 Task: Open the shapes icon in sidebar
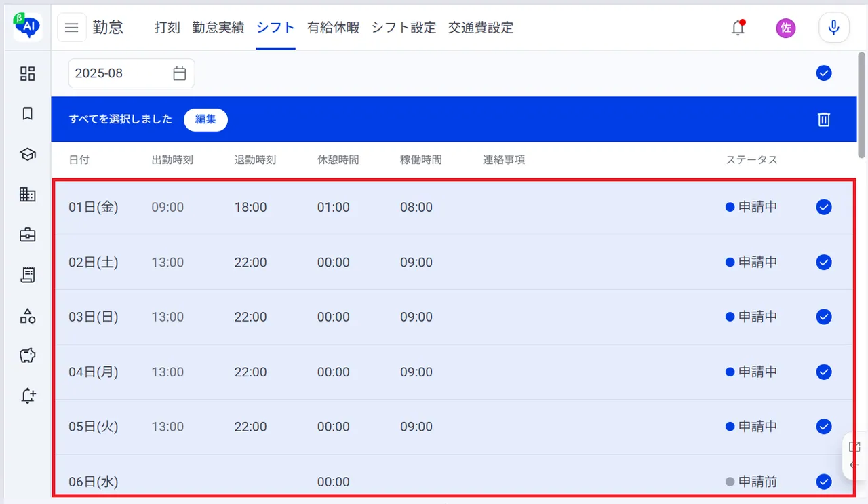point(27,315)
